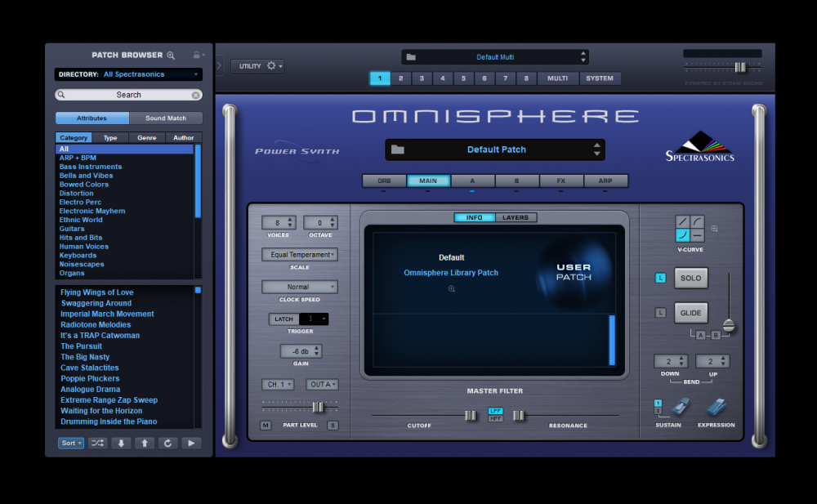The height and width of the screenshot is (504, 817).
Task: Step to next patch with down arrow
Action: pyautogui.click(x=121, y=443)
